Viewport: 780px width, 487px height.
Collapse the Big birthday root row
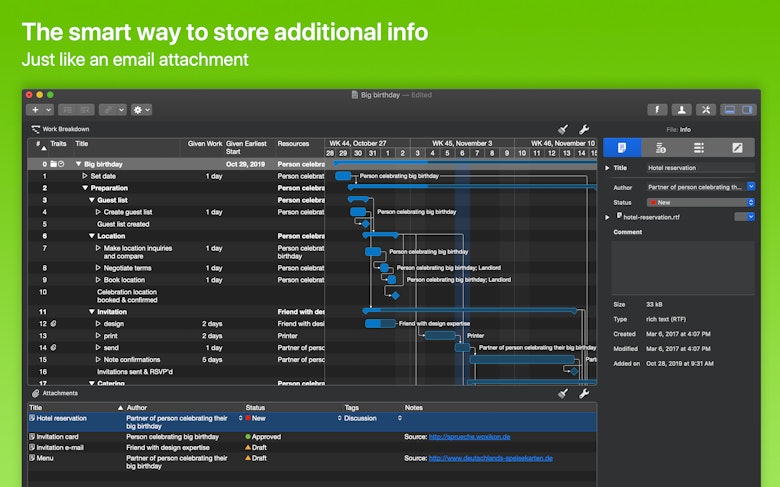(x=78, y=164)
